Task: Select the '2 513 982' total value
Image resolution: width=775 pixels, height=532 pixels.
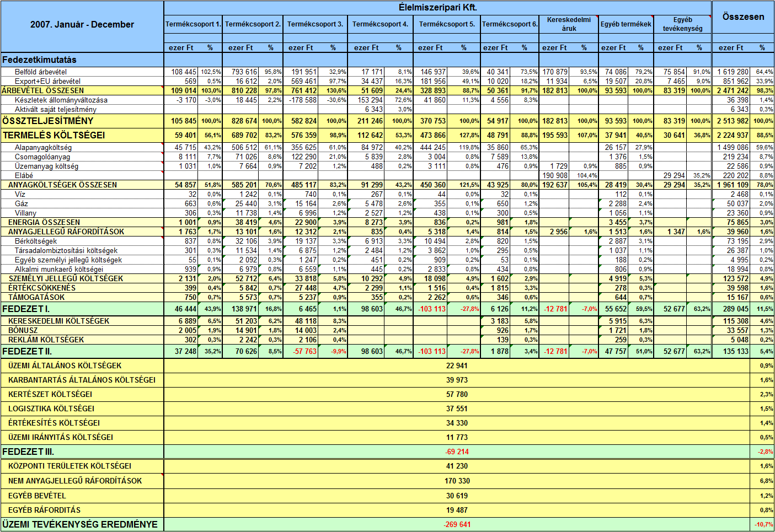Action: coord(733,121)
